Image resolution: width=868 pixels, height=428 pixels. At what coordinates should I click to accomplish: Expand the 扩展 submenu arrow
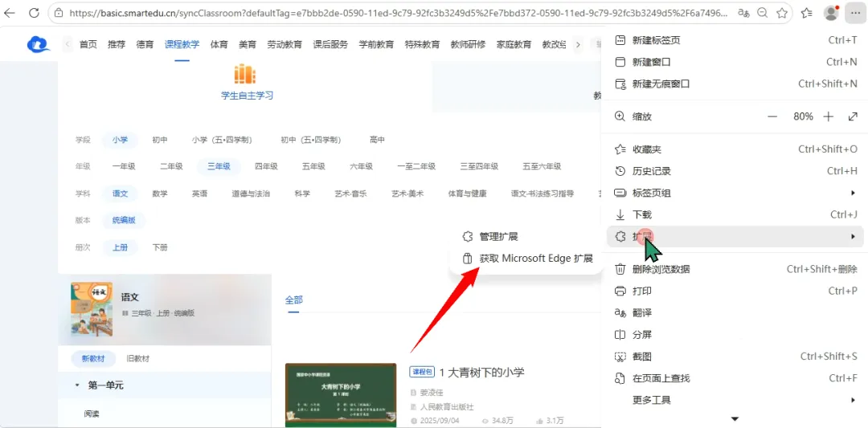[853, 237]
